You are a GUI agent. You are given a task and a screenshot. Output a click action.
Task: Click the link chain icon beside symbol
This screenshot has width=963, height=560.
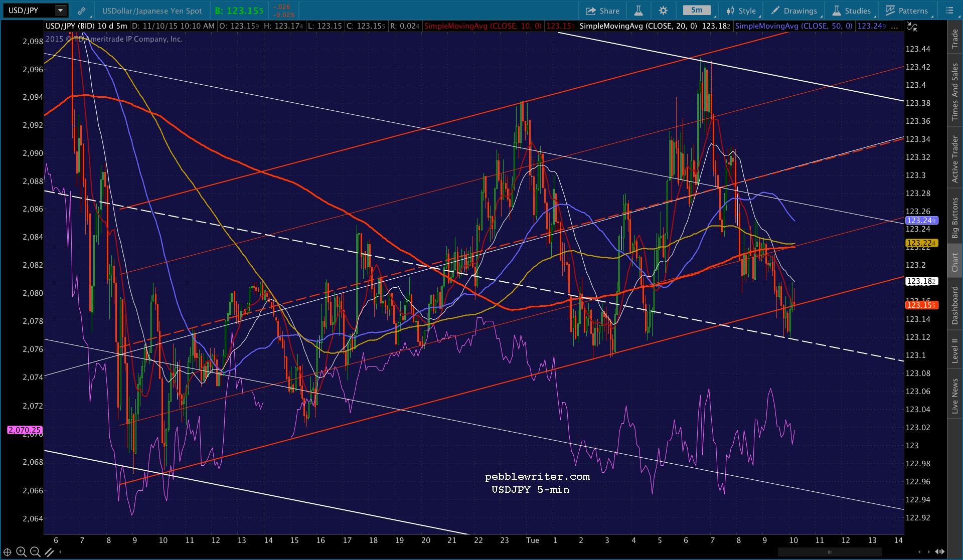(x=81, y=11)
